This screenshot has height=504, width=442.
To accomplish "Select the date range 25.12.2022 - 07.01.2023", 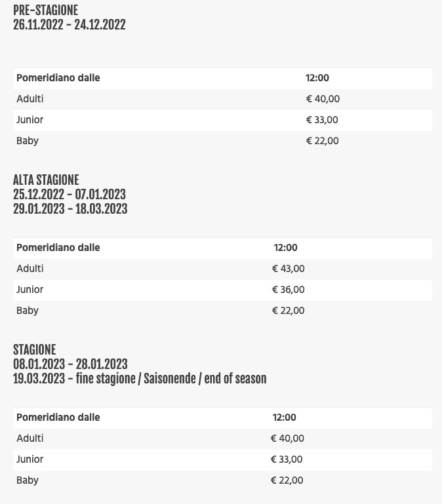I will coord(69,195).
